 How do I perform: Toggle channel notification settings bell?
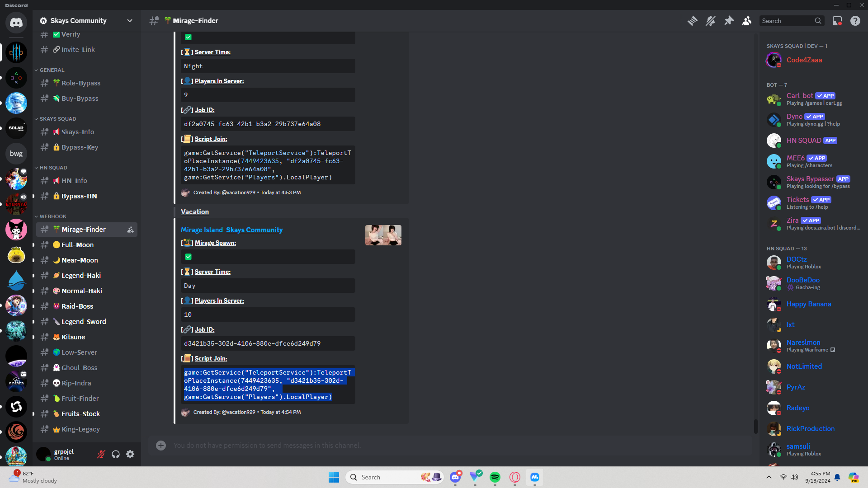pyautogui.click(x=711, y=21)
